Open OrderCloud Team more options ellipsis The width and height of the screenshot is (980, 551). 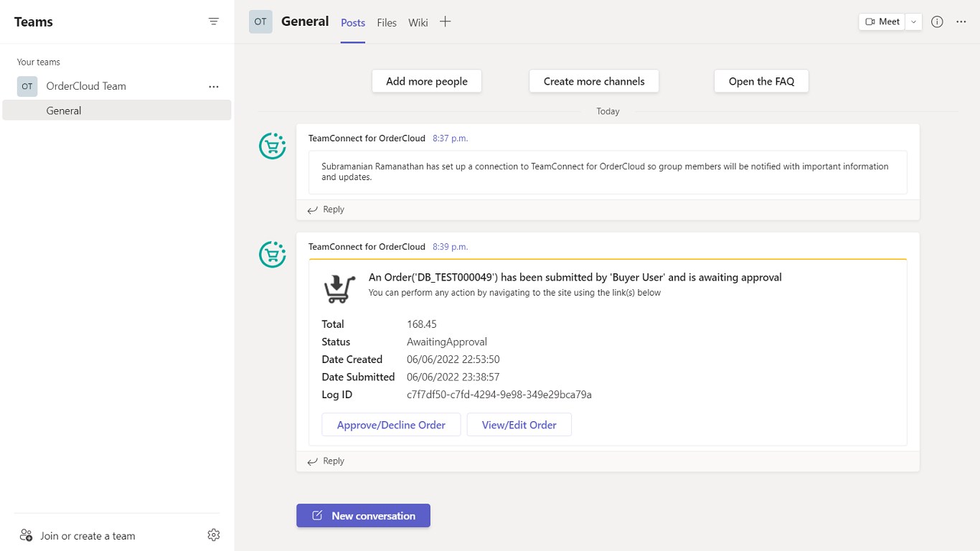(213, 86)
